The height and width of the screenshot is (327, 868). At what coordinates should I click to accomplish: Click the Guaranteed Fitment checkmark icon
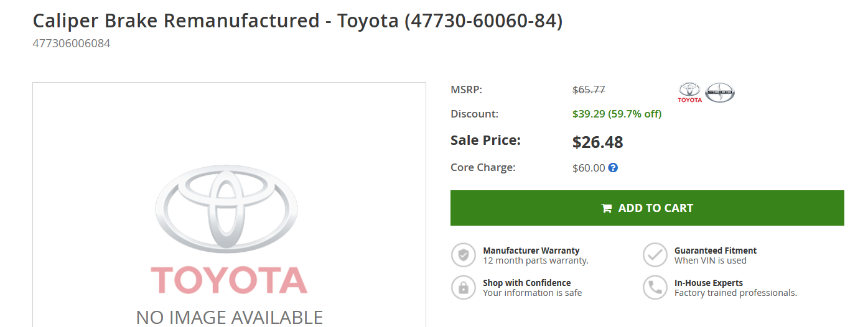pos(655,255)
